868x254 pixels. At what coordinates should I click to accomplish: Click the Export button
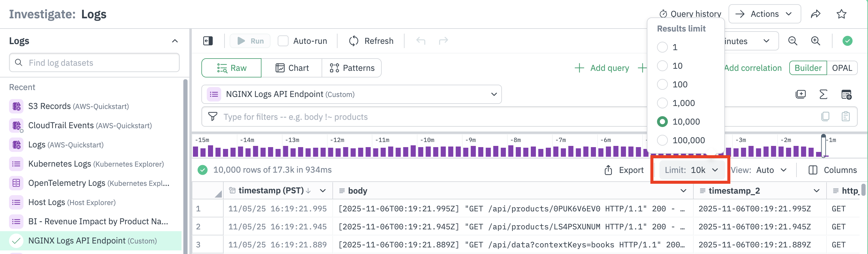pyautogui.click(x=624, y=170)
